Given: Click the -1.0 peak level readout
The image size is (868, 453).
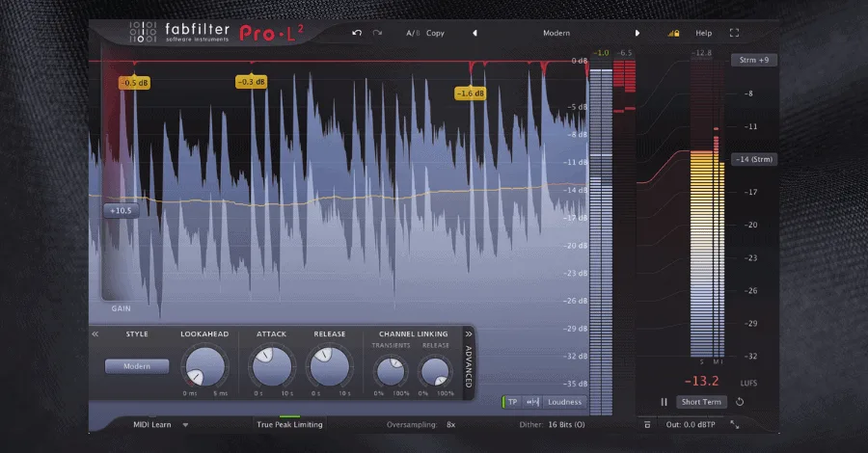Looking at the screenshot, I should coord(601,53).
